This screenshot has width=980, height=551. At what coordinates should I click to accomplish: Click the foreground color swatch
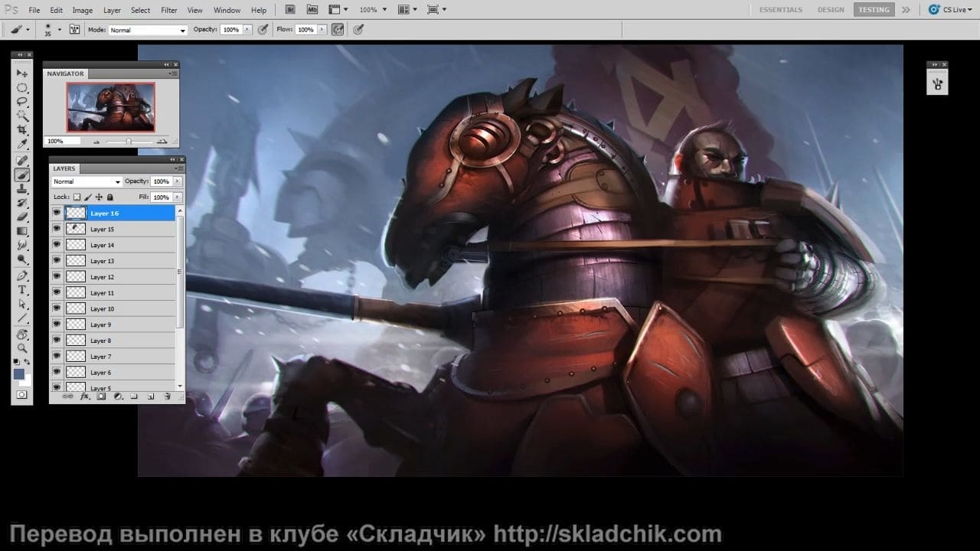coord(19,373)
